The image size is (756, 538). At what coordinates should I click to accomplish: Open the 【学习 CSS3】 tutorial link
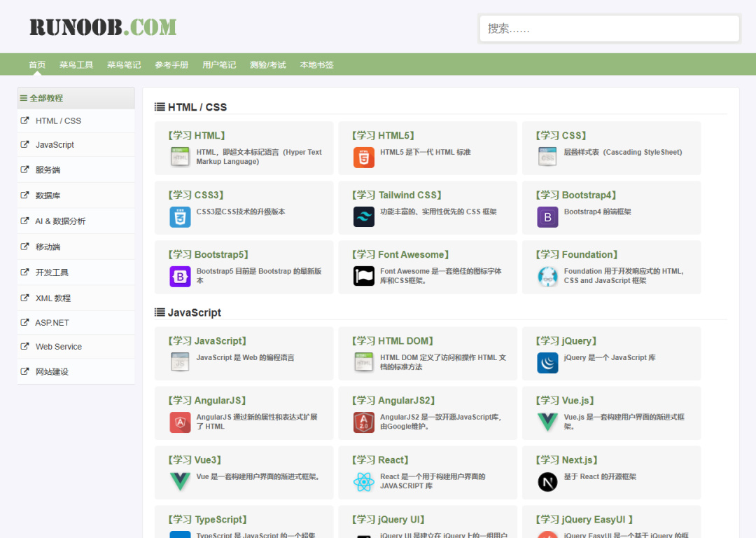[196, 195]
